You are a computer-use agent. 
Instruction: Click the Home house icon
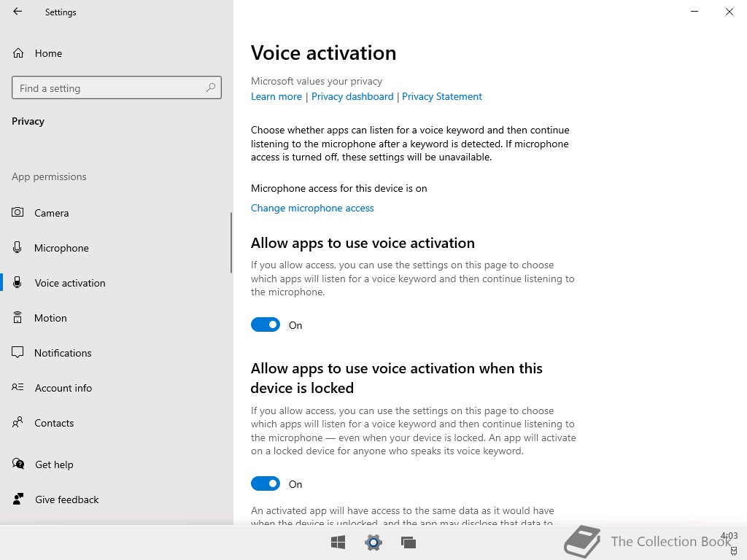18,52
